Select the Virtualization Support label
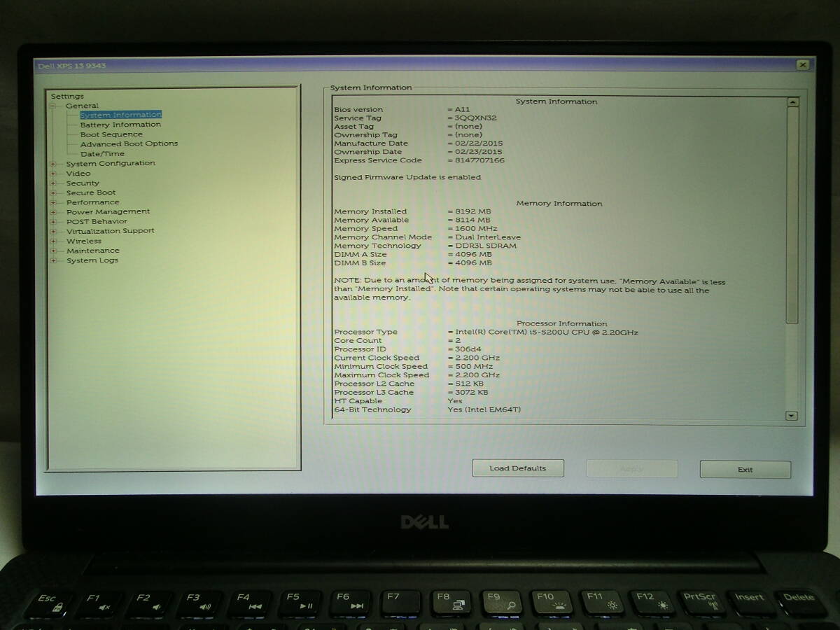 [110, 230]
